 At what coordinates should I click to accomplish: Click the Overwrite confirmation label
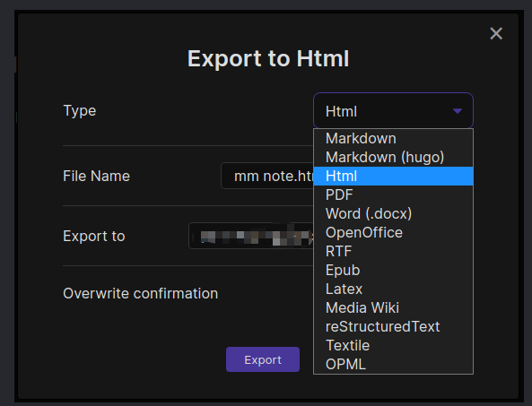(x=141, y=293)
